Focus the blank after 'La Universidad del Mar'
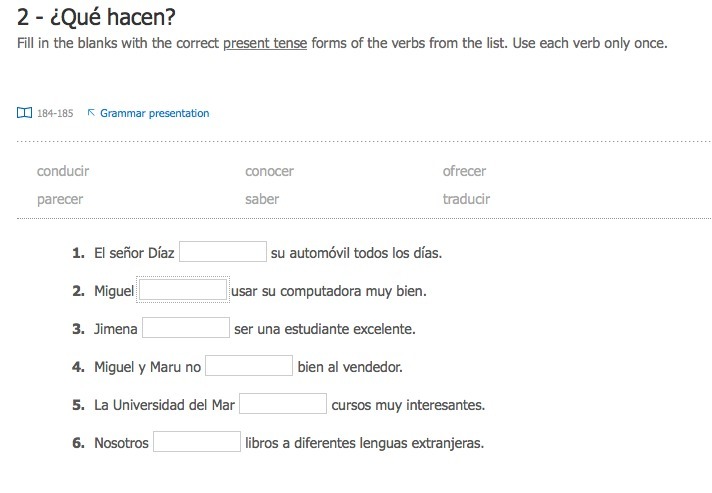Viewport: 712px width, 493px height. click(283, 404)
